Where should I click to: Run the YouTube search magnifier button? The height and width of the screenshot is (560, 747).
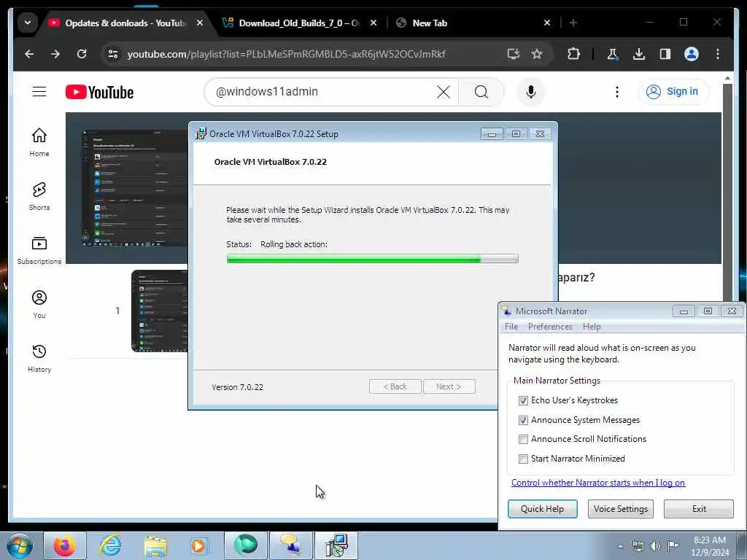tap(481, 92)
